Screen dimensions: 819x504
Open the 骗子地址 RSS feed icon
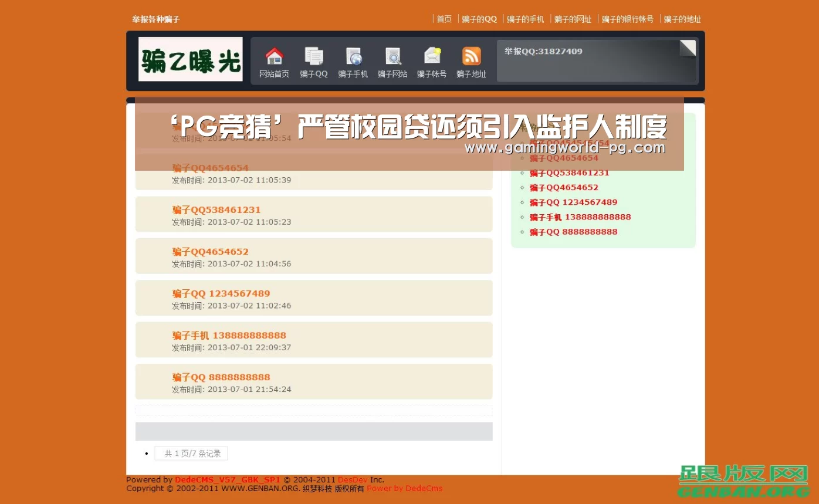[x=471, y=56]
